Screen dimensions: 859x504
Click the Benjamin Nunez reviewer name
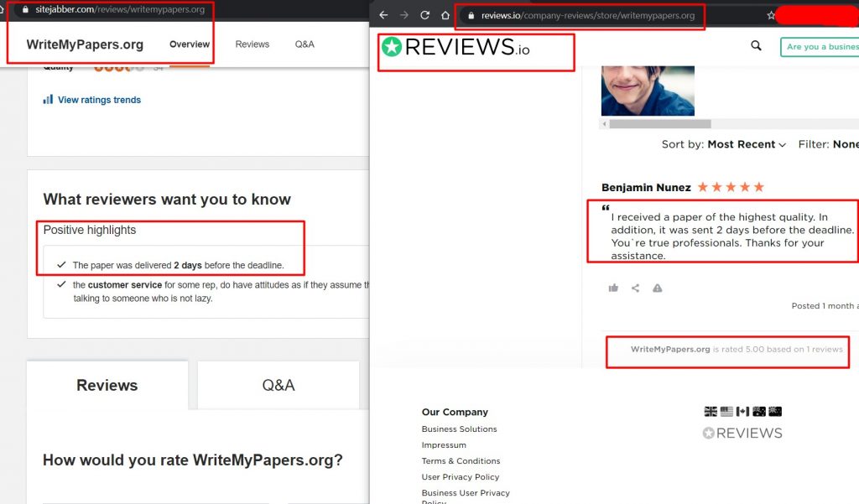pos(646,187)
